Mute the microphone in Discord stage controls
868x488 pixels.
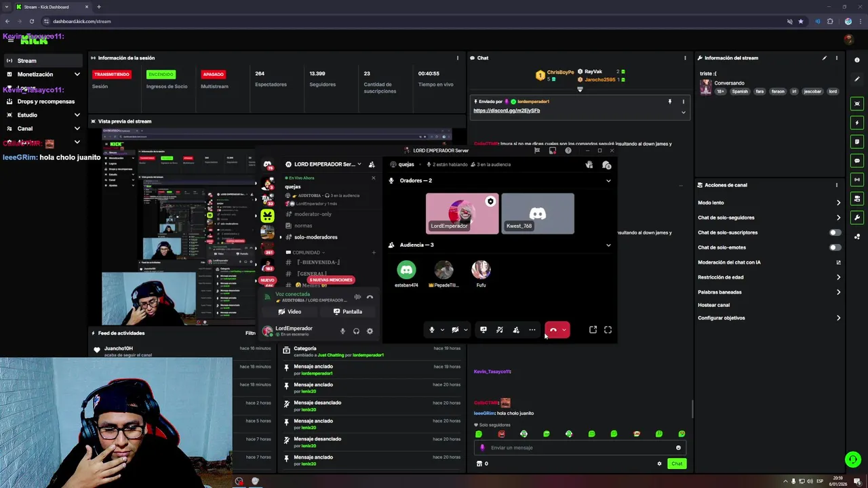[x=432, y=330]
